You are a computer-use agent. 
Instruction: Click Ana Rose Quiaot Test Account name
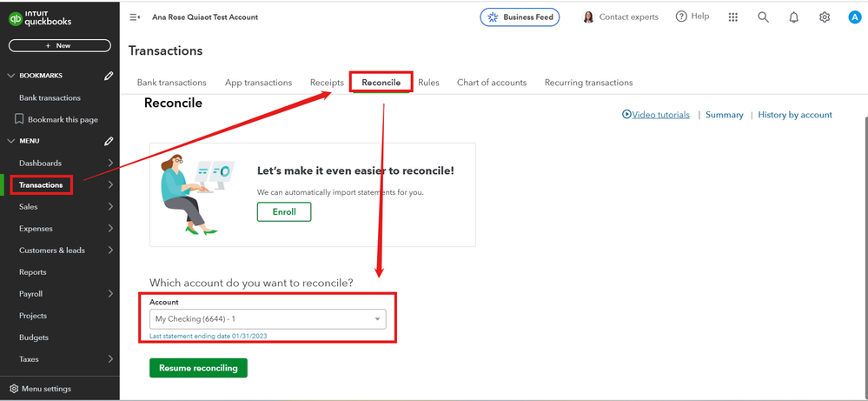point(205,17)
